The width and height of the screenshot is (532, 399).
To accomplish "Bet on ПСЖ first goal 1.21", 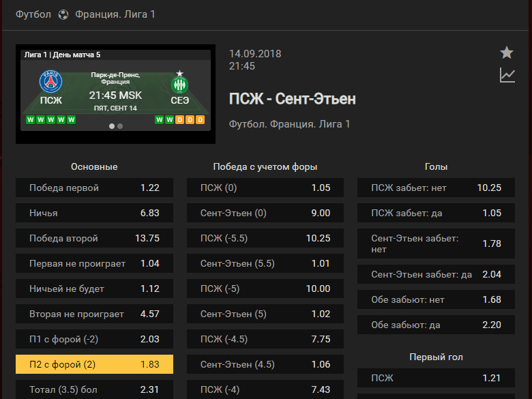I will pyautogui.click(x=436, y=378).
